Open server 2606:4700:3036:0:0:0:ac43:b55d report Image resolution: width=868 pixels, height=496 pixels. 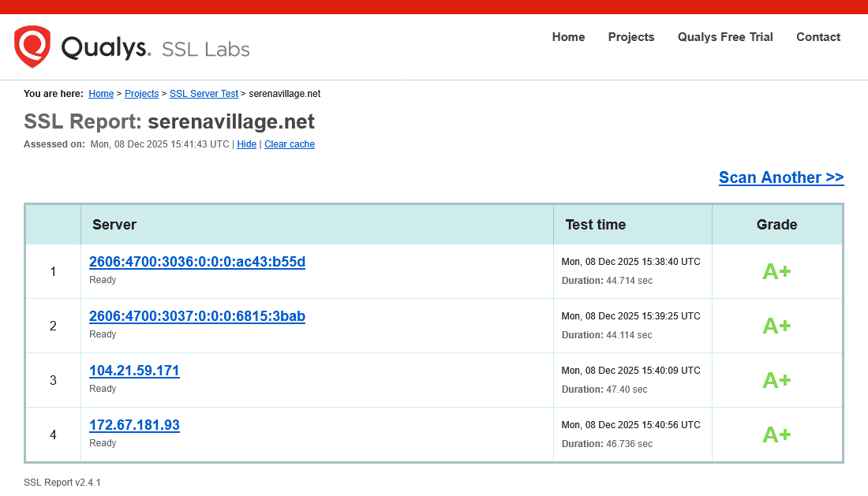pos(197,262)
